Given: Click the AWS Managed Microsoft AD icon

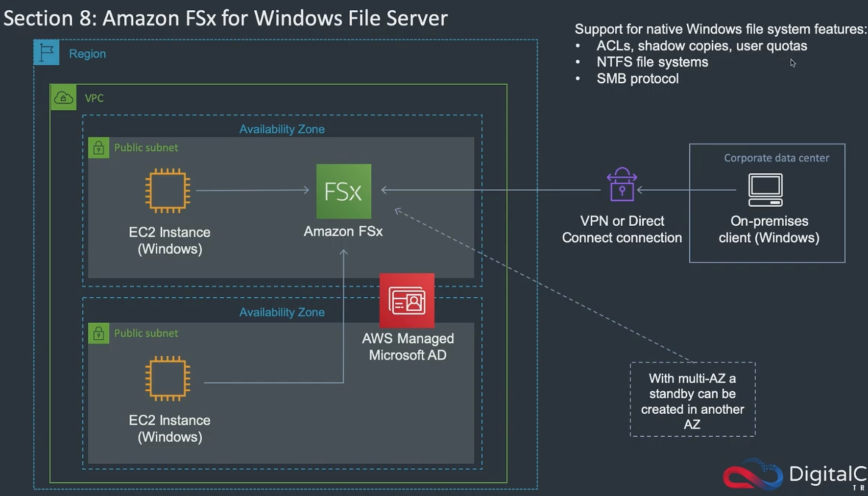Looking at the screenshot, I should pyautogui.click(x=407, y=300).
